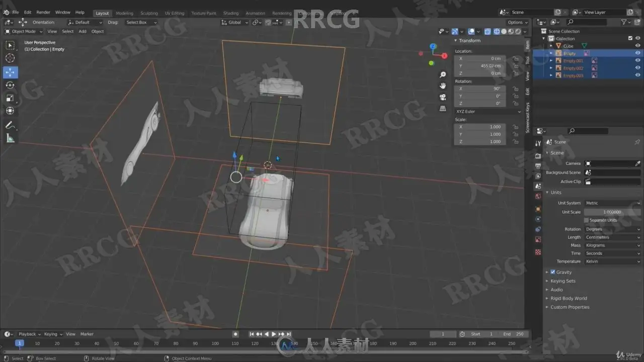Activate the Transform tool
The height and width of the screenshot is (362, 644).
coord(10,111)
